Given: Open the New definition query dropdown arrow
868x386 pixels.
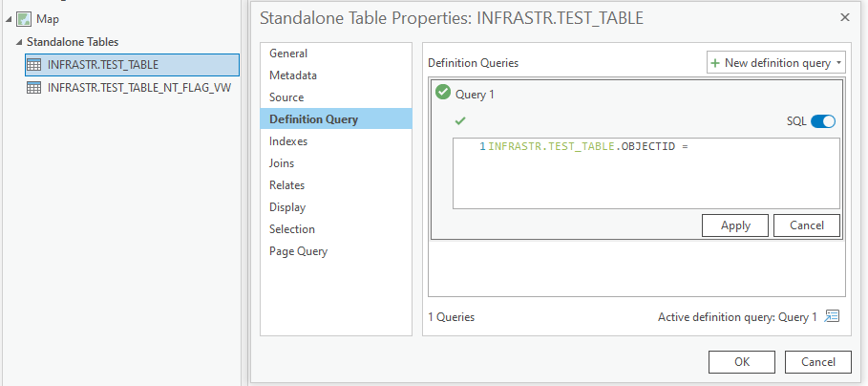Looking at the screenshot, I should point(838,63).
